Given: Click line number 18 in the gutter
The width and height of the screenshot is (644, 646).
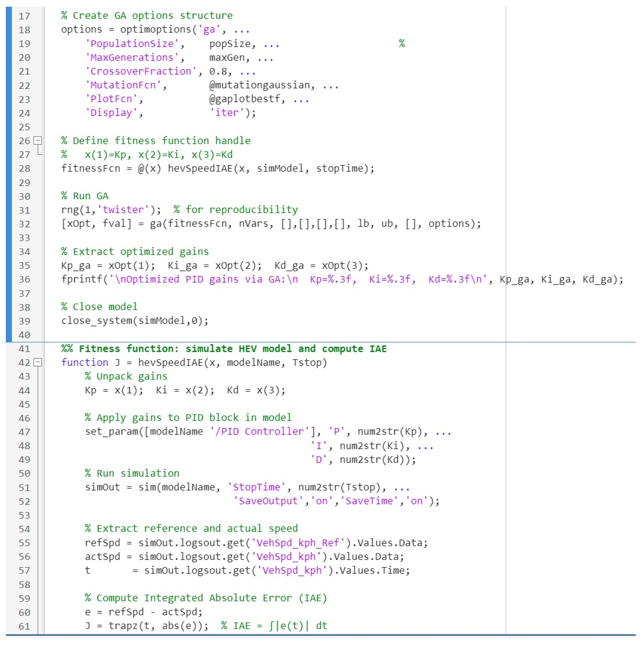Looking at the screenshot, I should tap(24, 30).
